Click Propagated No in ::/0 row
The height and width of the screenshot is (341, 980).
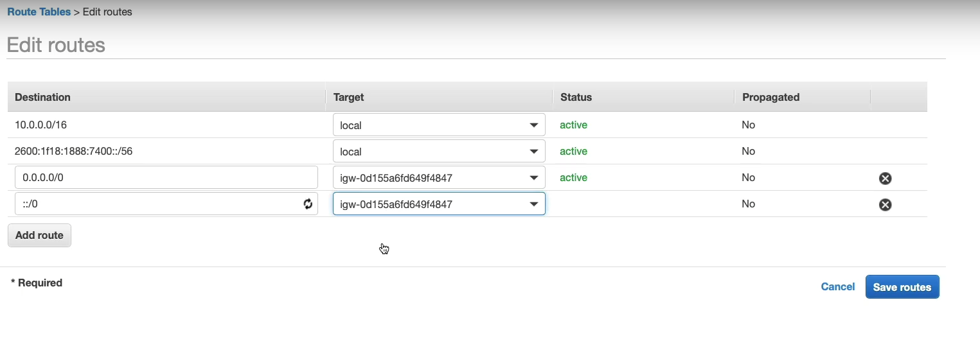click(748, 204)
